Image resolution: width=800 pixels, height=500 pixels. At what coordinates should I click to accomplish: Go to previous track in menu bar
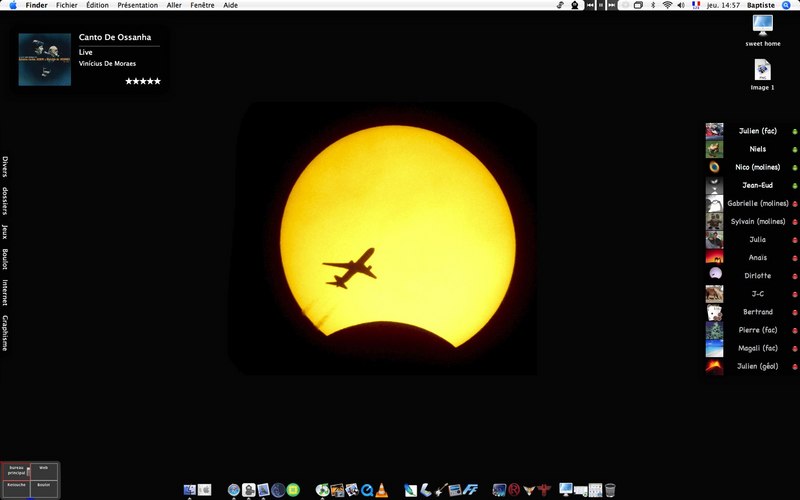(590, 5)
